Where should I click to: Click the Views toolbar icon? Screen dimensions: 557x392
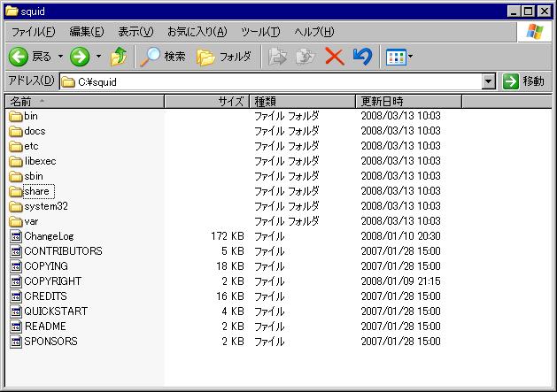click(396, 57)
